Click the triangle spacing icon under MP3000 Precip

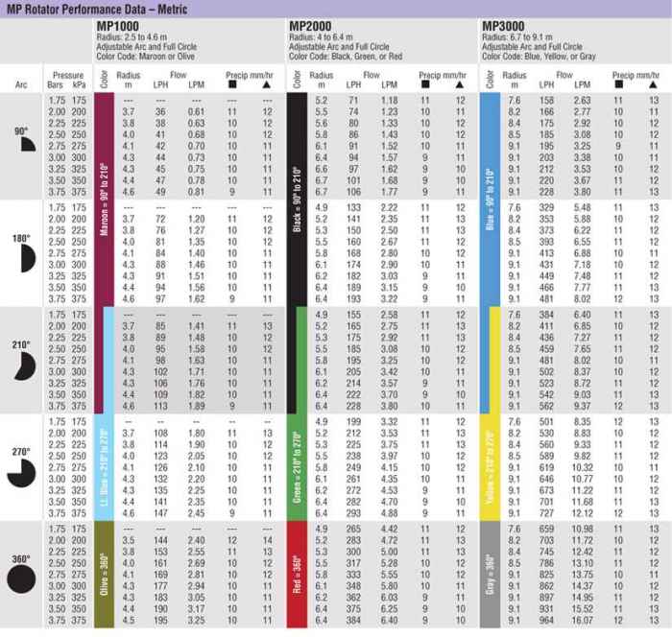click(x=653, y=84)
